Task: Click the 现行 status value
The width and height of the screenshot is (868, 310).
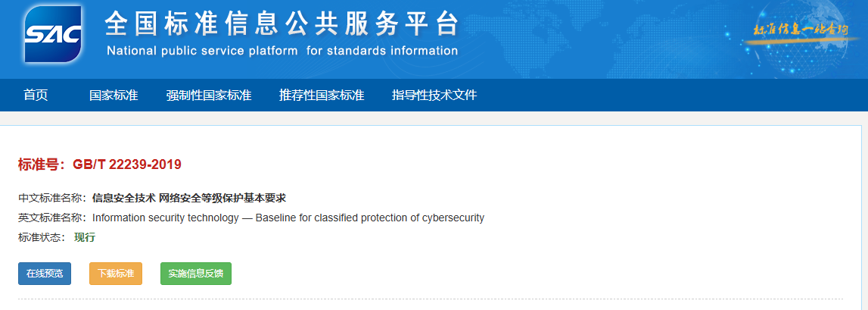Action: (85, 237)
